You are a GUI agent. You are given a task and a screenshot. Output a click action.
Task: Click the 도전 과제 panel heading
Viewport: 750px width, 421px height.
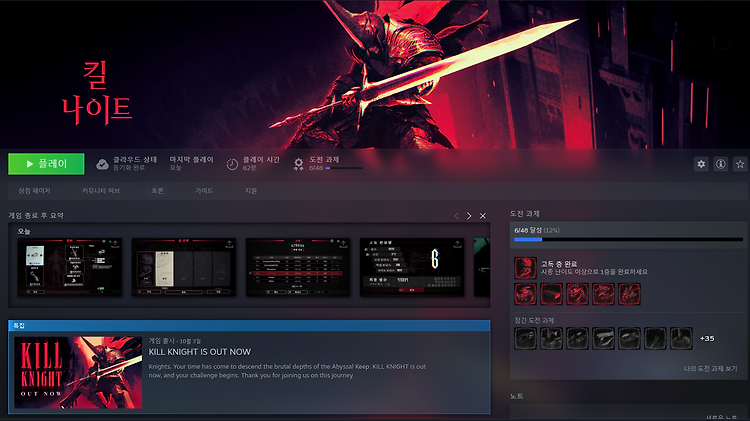(524, 213)
